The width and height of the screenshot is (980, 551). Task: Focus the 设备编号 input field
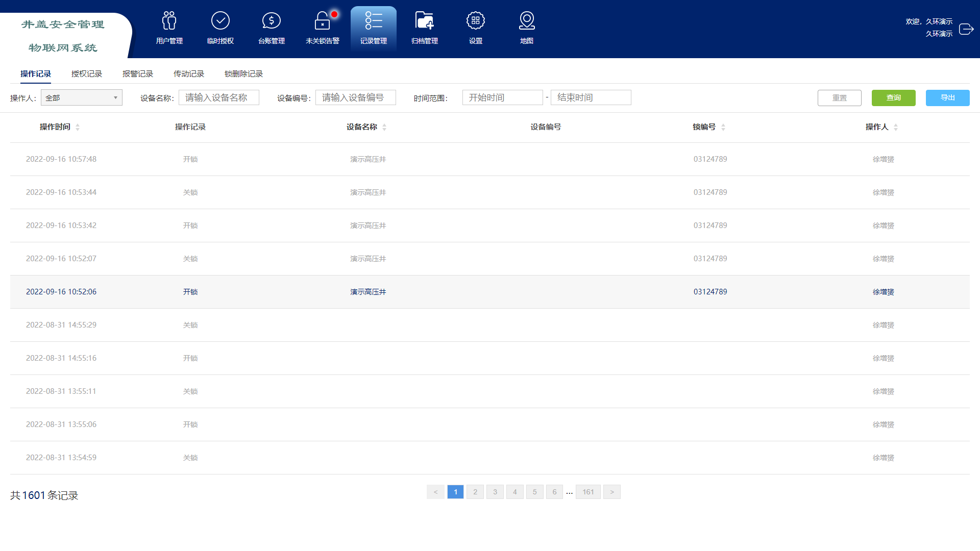point(356,97)
